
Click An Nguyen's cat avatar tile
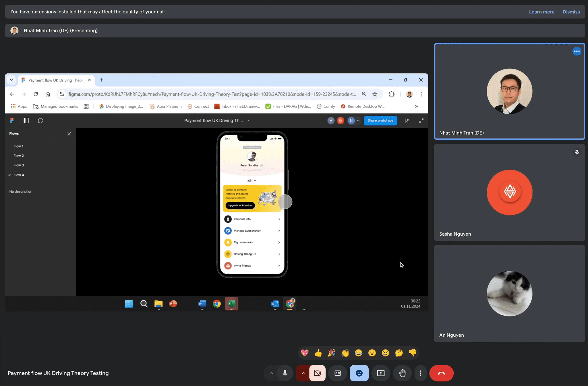coord(509,293)
